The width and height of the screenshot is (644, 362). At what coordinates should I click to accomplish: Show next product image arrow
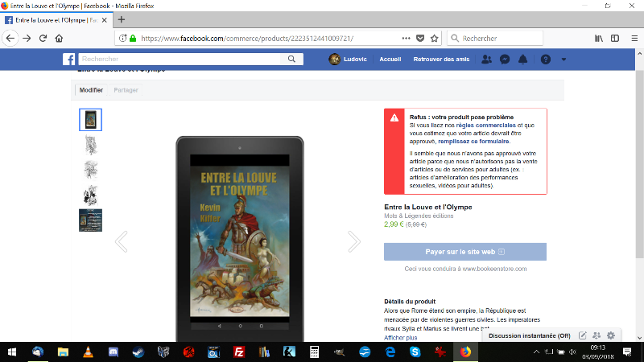coord(353,241)
